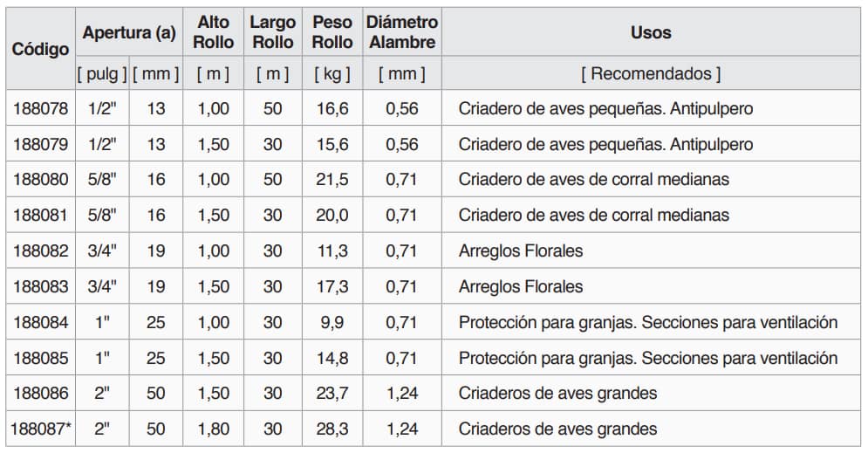Select the [ kg ] unit subheader

(x=332, y=74)
